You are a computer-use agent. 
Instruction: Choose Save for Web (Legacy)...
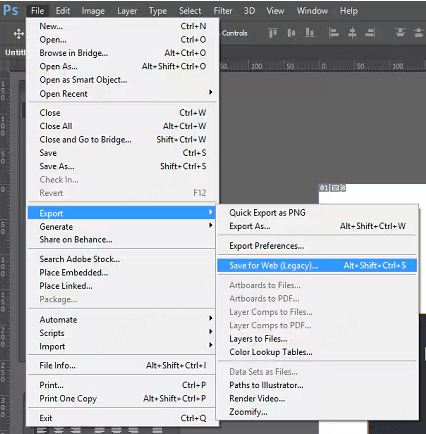(x=317, y=265)
